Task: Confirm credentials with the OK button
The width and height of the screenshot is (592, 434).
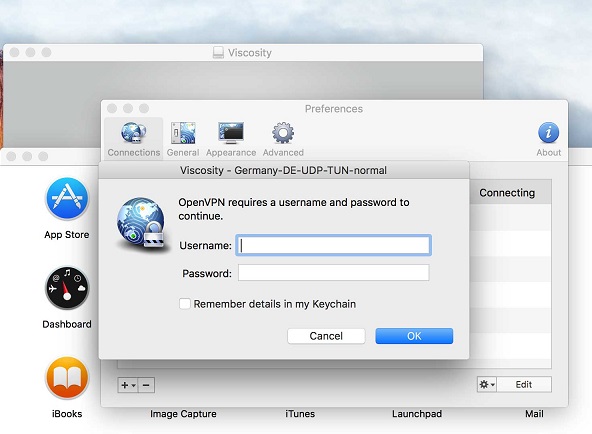Action: [414, 336]
